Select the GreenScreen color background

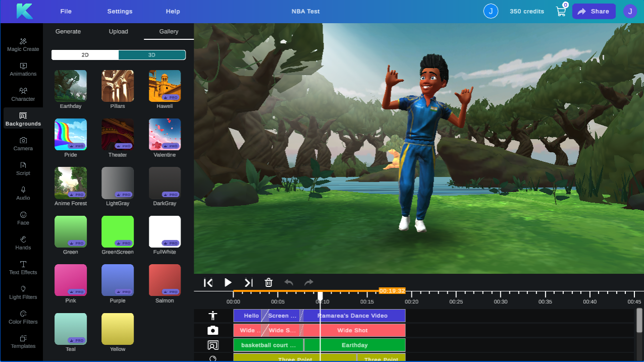[x=118, y=231]
